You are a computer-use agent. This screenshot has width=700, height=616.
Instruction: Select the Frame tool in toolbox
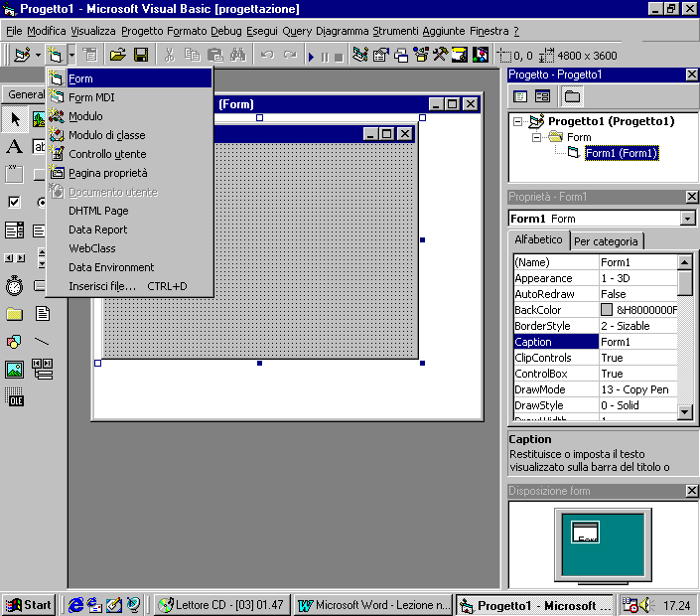click(x=15, y=174)
